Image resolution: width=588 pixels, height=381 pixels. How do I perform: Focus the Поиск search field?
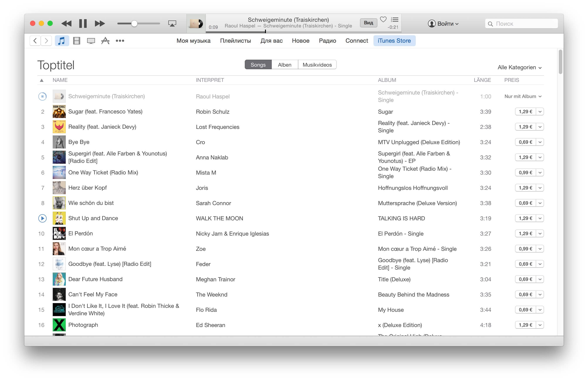[x=521, y=24]
